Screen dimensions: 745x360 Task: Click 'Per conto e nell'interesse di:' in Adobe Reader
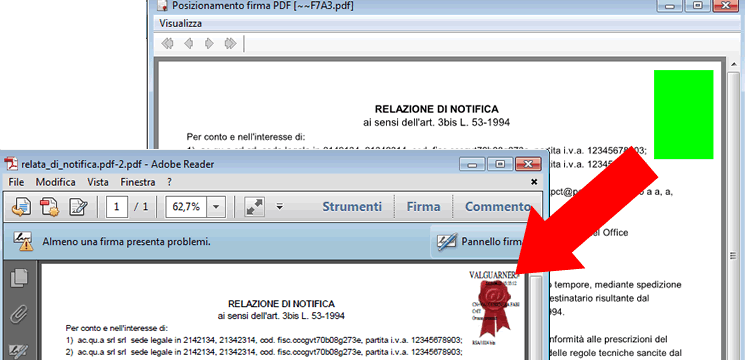pyautogui.click(x=117, y=328)
